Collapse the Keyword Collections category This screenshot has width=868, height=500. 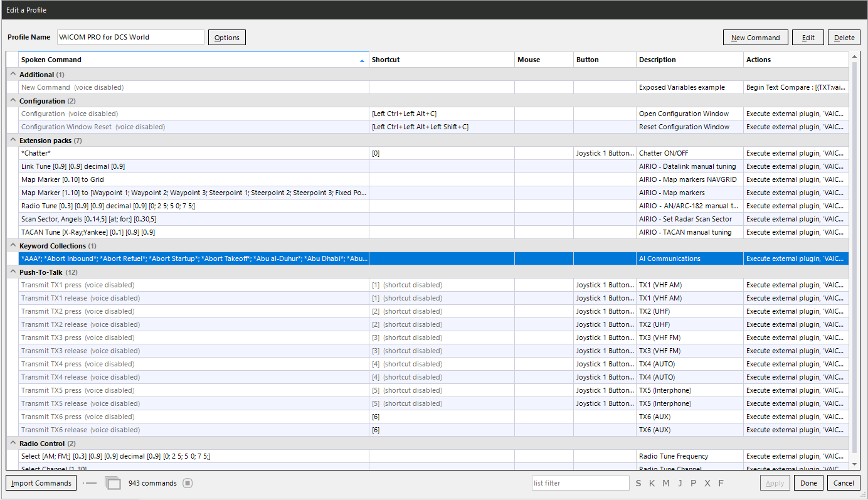(13, 246)
